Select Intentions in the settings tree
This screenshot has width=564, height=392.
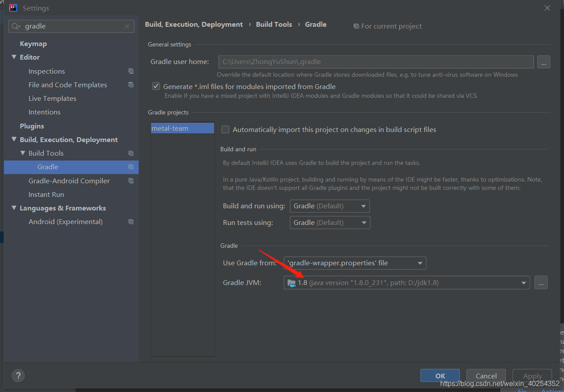[x=44, y=112]
